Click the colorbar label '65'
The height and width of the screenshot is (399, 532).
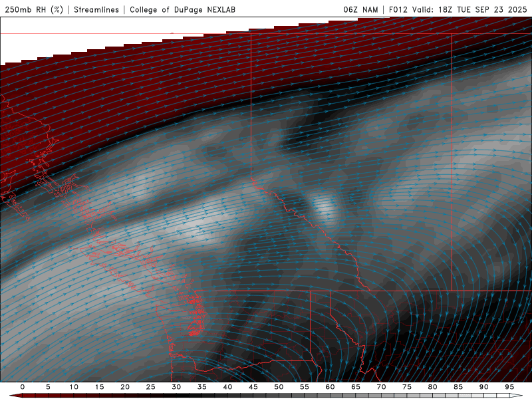356,387
